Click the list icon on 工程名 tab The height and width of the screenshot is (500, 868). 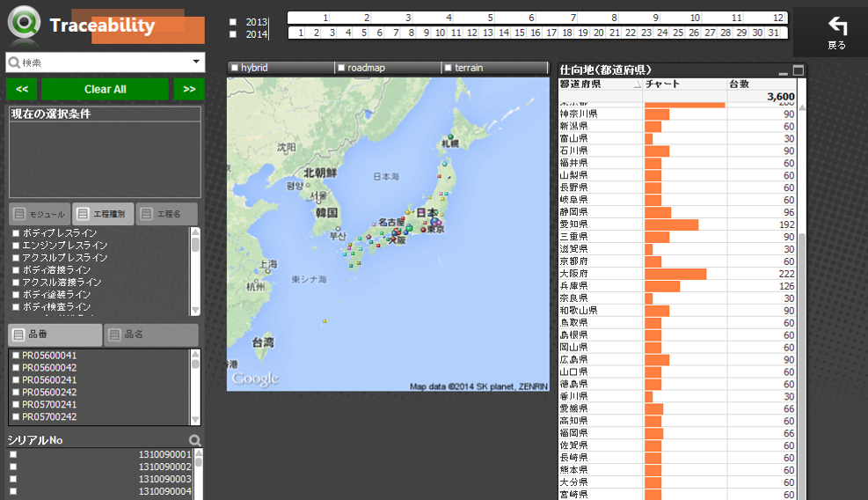(x=146, y=214)
